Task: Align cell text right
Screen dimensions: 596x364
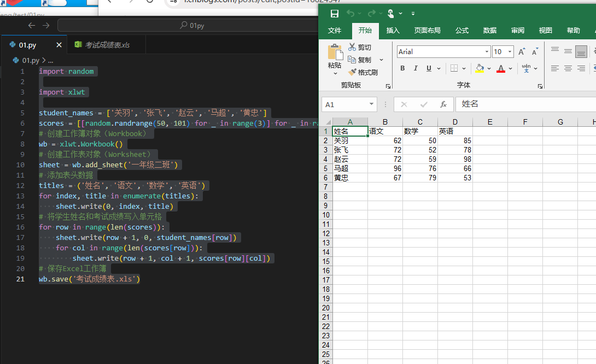Action: [581, 68]
